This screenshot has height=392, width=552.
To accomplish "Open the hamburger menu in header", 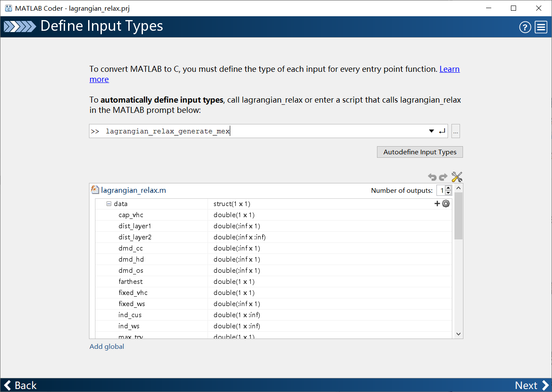I will pyautogui.click(x=541, y=27).
